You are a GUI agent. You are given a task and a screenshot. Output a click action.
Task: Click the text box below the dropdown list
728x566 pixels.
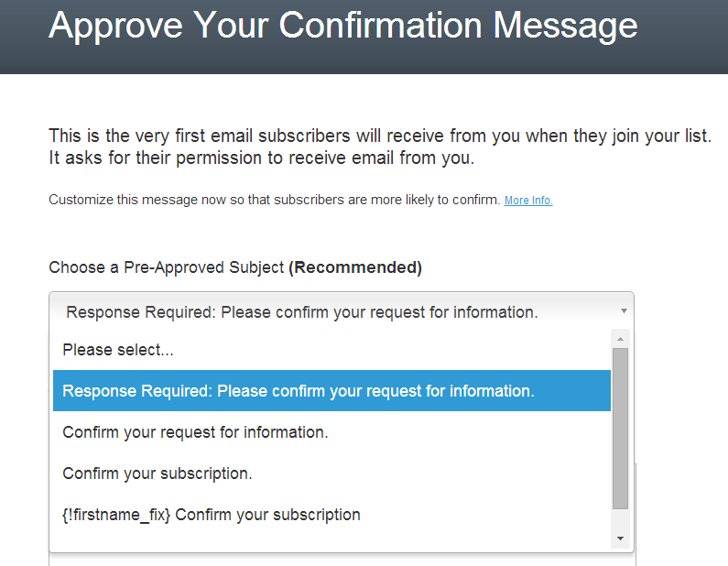tap(341, 560)
